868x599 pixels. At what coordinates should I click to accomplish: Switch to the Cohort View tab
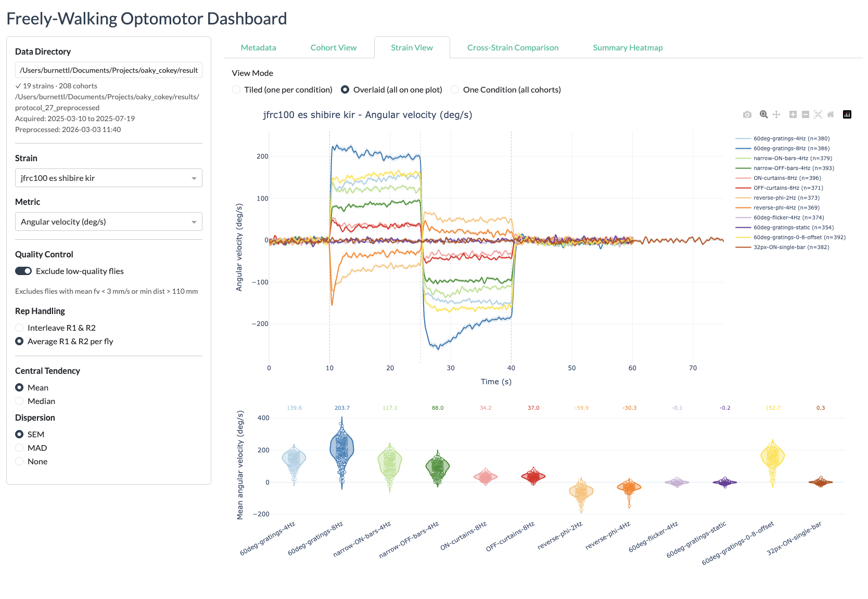pyautogui.click(x=333, y=47)
